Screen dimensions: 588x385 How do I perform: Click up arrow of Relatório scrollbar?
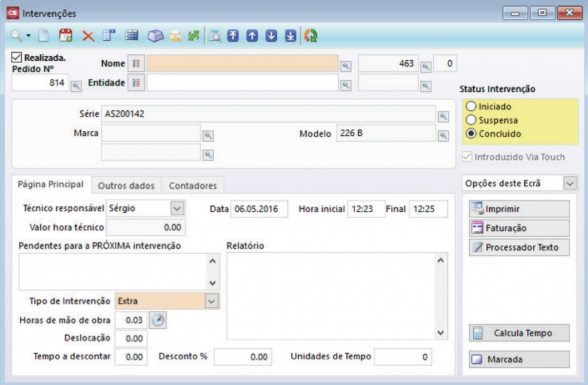(x=440, y=260)
